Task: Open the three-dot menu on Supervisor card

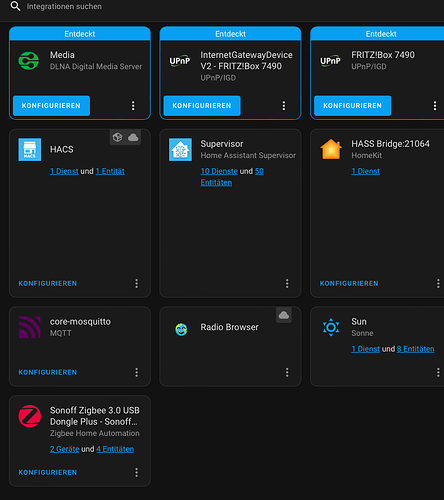Action: [287, 283]
